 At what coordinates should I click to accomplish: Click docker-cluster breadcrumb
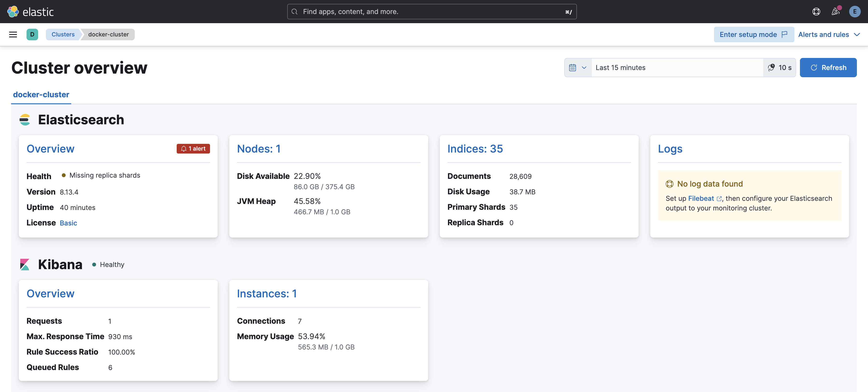[x=109, y=34]
